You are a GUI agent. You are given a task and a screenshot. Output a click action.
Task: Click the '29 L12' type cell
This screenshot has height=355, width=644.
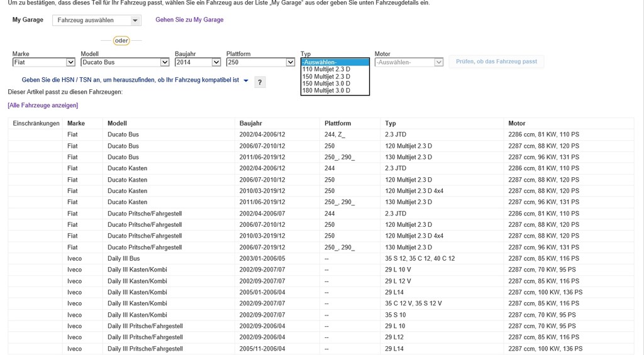point(394,337)
